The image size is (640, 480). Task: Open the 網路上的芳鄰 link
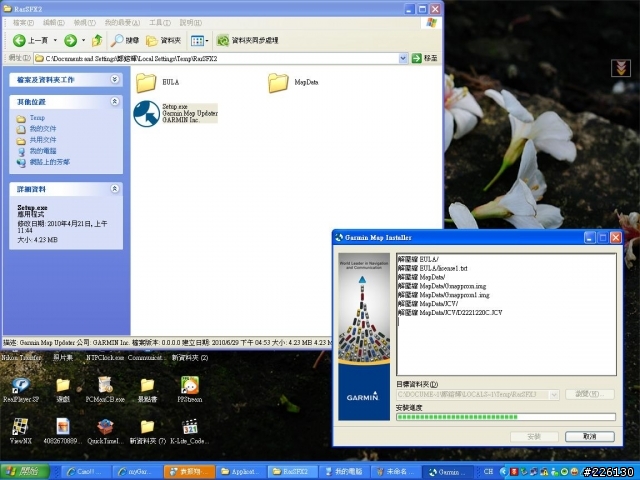(49, 162)
